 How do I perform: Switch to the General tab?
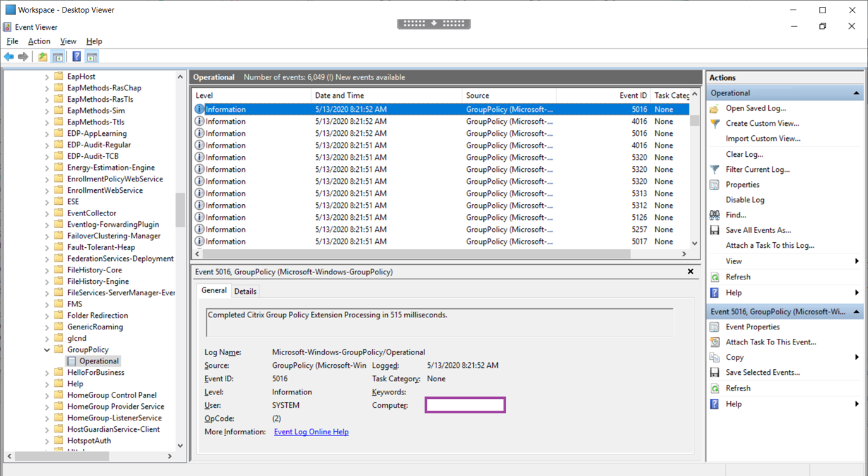[x=214, y=290]
